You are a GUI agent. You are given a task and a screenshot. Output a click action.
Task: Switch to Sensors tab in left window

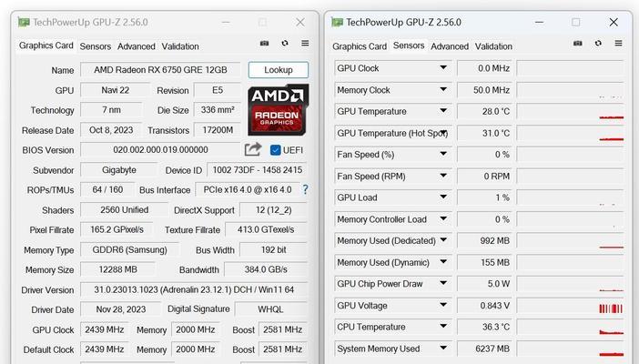[96, 46]
